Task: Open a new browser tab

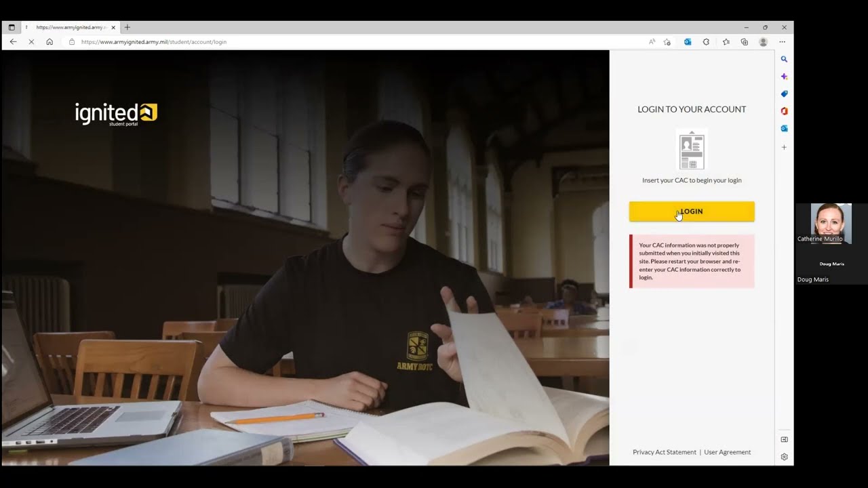Action: (127, 28)
